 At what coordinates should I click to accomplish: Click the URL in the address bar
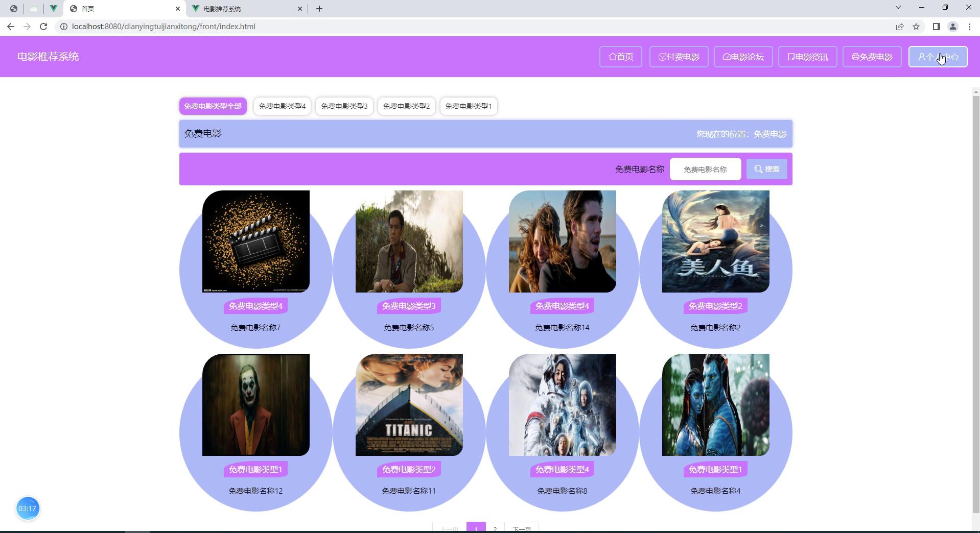point(164,27)
